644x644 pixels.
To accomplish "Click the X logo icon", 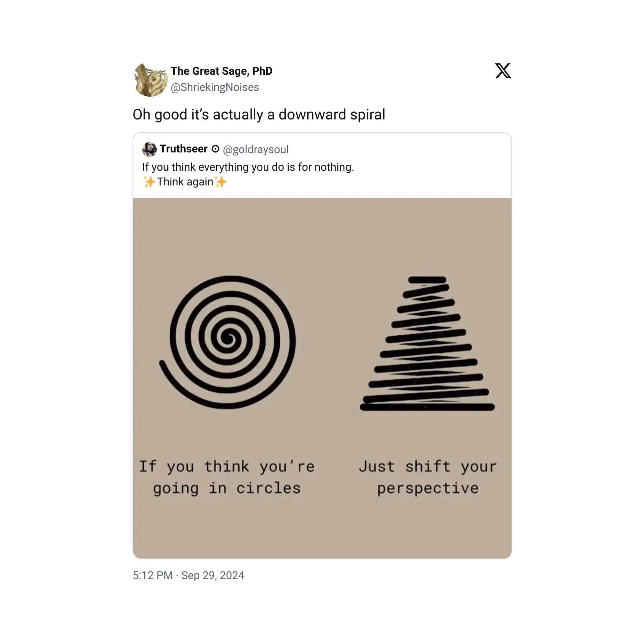I will point(503,71).
